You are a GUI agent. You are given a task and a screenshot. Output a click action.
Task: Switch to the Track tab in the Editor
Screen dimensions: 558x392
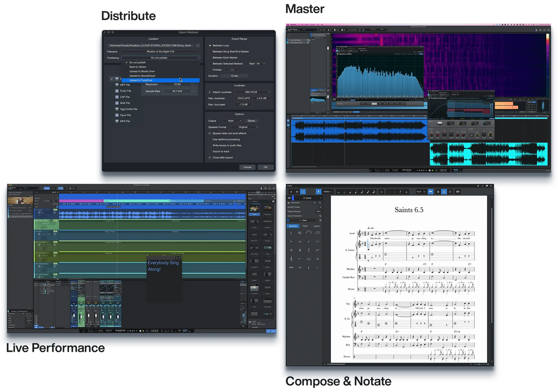305,226
